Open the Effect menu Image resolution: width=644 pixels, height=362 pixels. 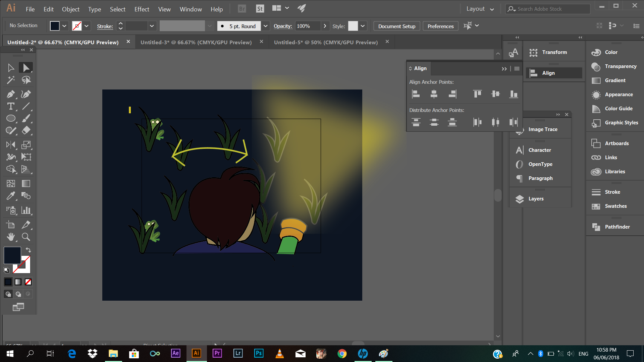tap(142, 9)
